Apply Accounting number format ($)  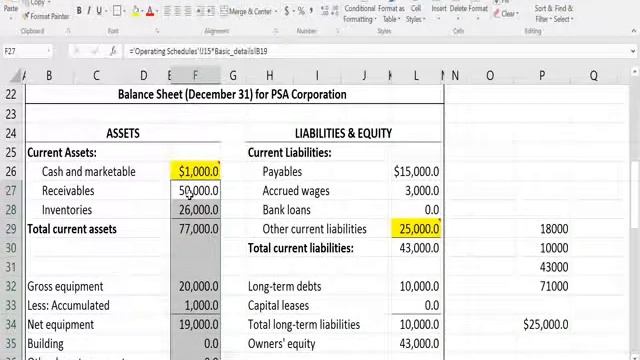pos(287,11)
